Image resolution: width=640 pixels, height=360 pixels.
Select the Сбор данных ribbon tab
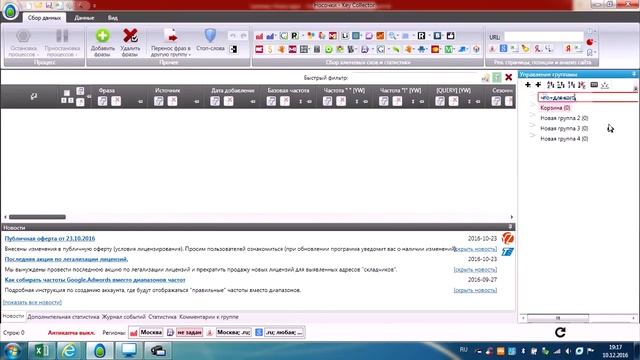tap(44, 18)
